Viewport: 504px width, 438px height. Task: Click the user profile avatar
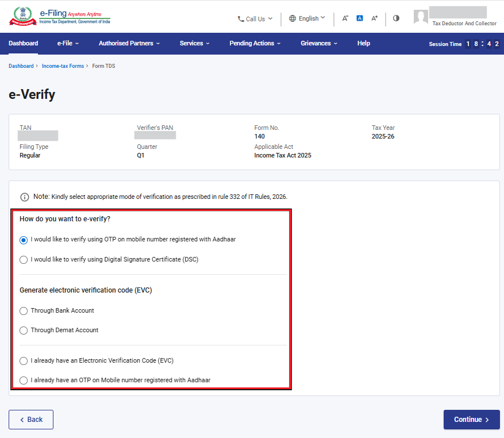coord(421,17)
